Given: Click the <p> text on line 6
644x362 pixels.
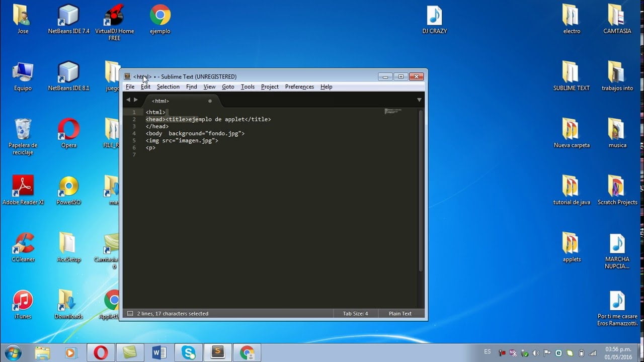Looking at the screenshot, I should point(150,148).
